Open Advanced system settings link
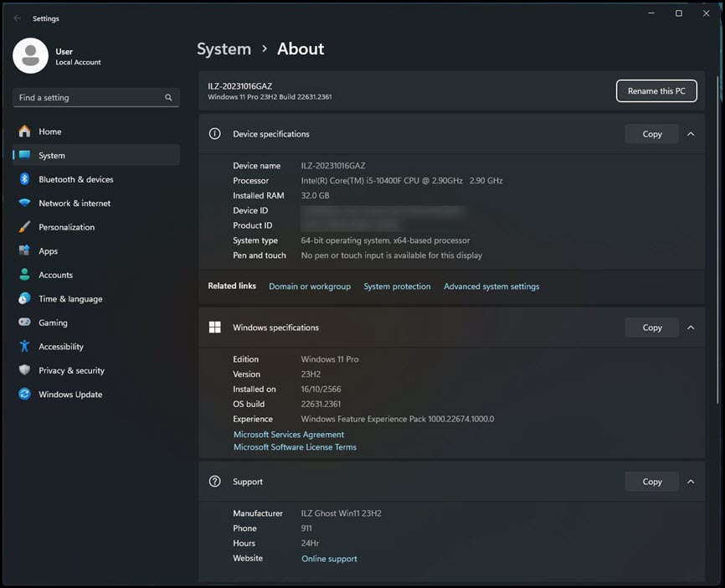 [x=491, y=286]
